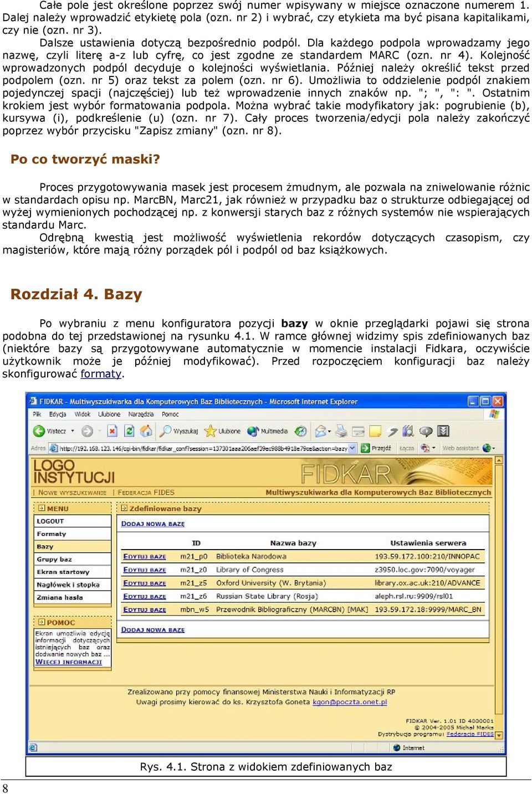This screenshot has width=532, height=794.
Task: Open the Federacja FIDES header link
Action: pyautogui.click(x=146, y=492)
